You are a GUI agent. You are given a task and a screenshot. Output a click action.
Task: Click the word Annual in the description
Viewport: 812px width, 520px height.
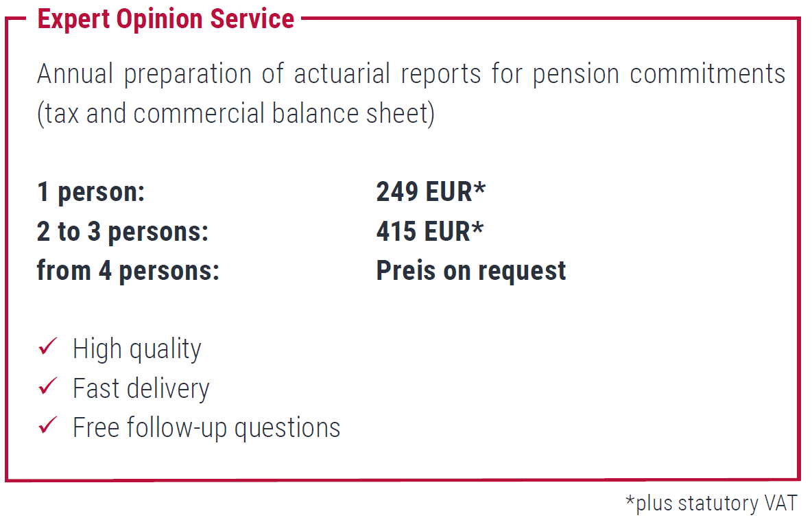(x=75, y=74)
